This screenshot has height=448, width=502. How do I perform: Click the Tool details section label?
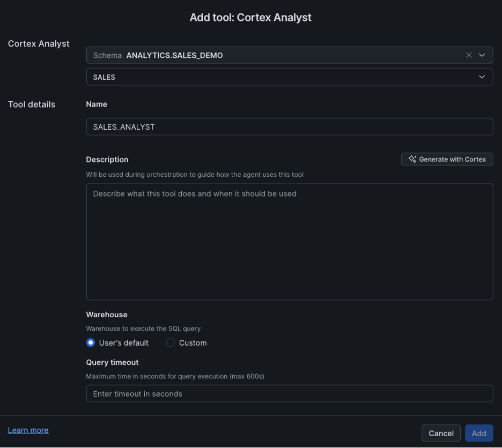pos(31,104)
